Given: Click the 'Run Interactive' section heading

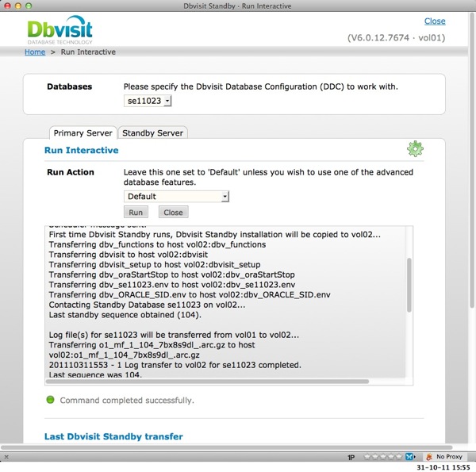Looking at the screenshot, I should [x=82, y=150].
